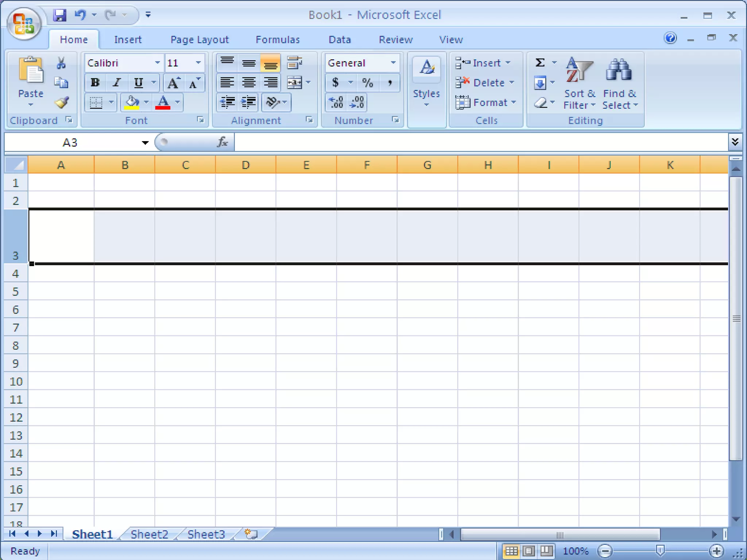Toggle Italic formatting
Viewport: 747px width, 560px height.
coord(117,83)
